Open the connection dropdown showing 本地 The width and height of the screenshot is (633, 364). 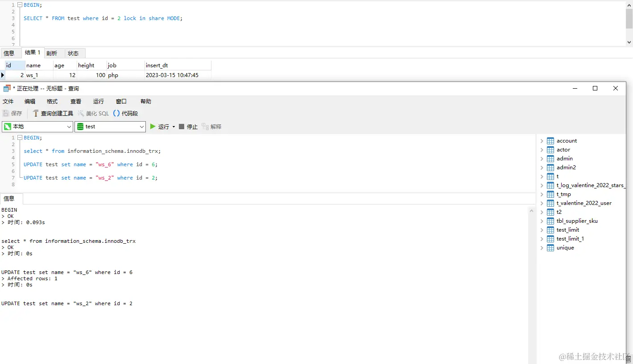point(37,127)
